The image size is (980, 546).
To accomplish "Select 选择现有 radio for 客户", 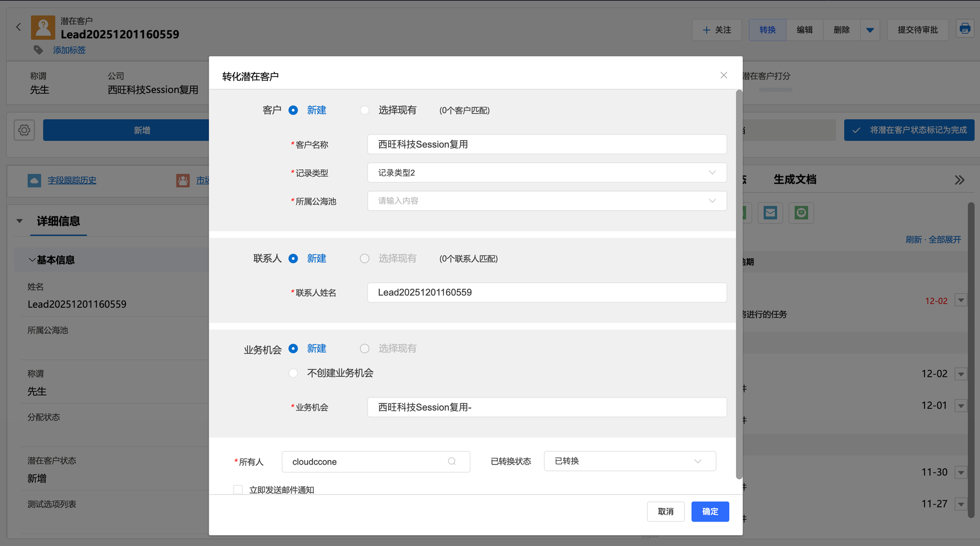I will [365, 110].
